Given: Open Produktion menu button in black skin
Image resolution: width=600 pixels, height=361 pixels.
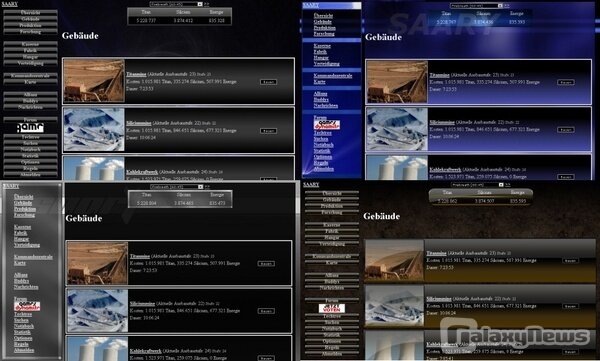Looking at the screenshot, I should pyautogui.click(x=30, y=25).
